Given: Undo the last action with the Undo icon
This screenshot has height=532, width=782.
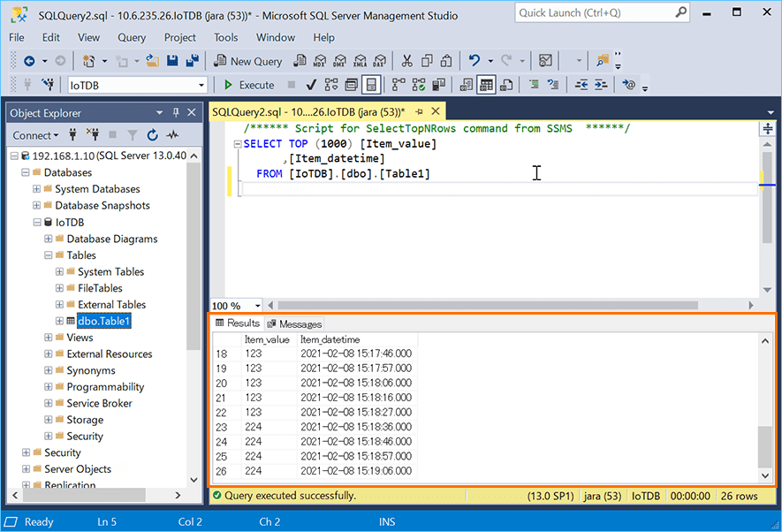Looking at the screenshot, I should [475, 61].
